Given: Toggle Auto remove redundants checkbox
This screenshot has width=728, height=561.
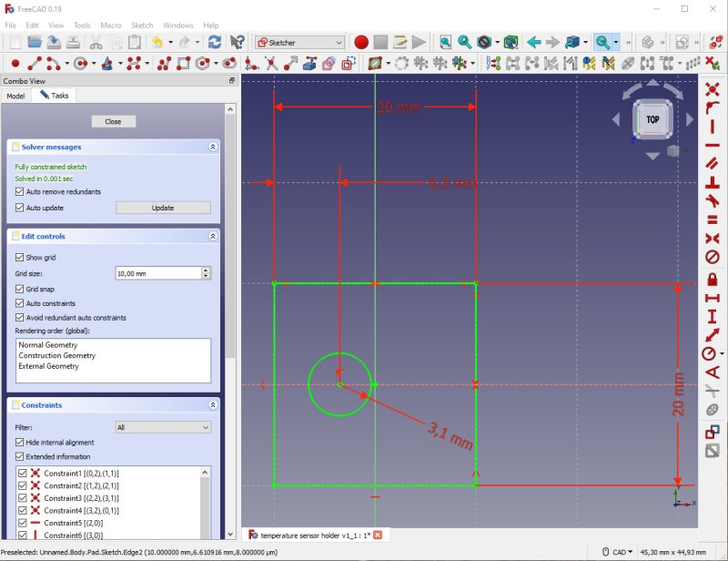Looking at the screenshot, I should (x=19, y=191).
